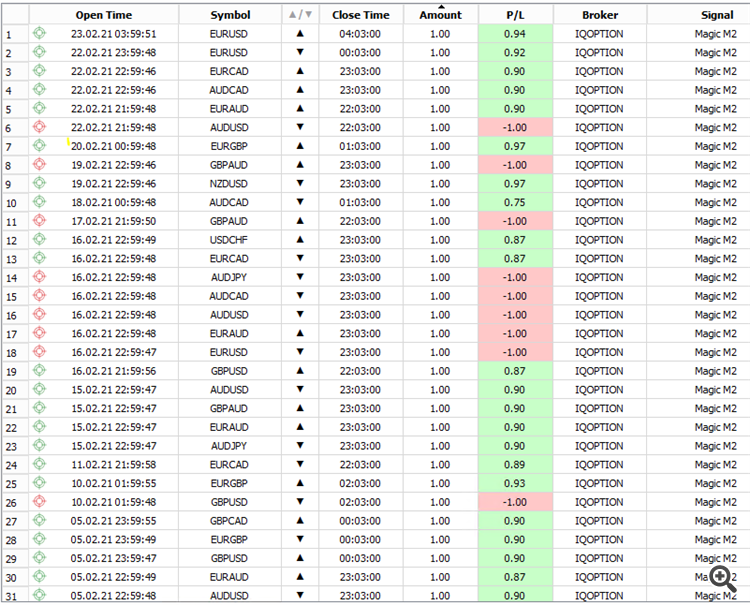
Task: Click the -1.00 P/L in row 26
Action: (x=515, y=502)
